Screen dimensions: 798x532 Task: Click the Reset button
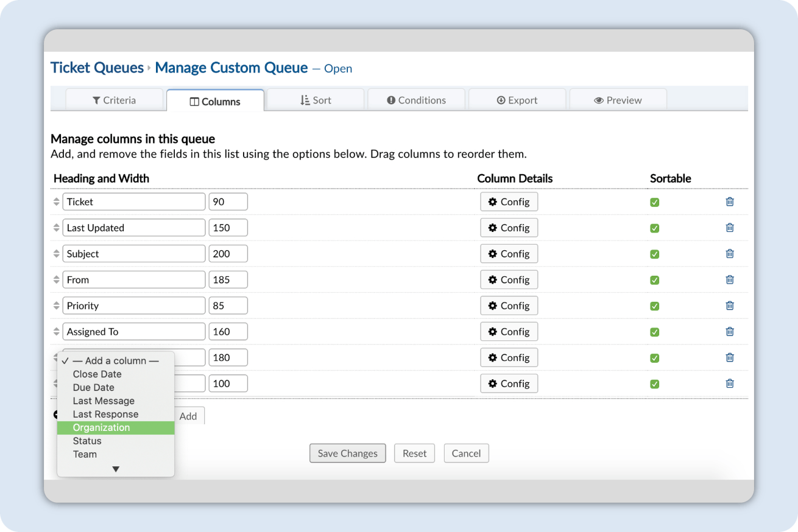(x=415, y=453)
